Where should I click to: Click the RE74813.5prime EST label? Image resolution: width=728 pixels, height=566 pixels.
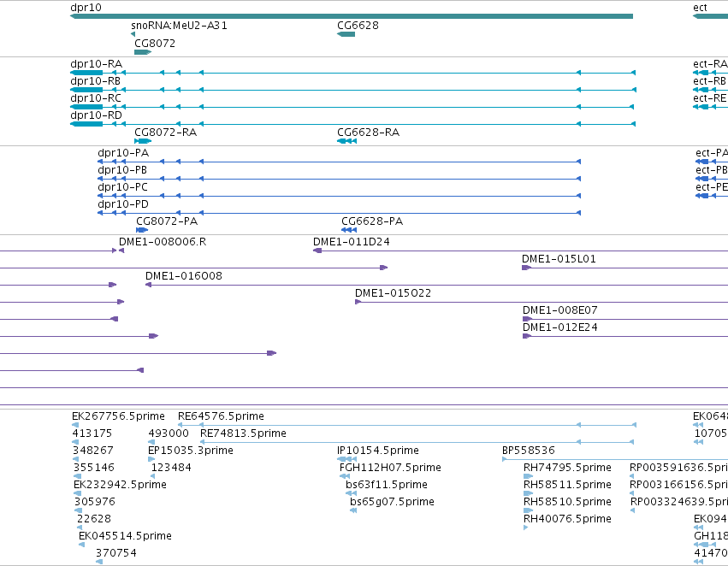click(243, 433)
